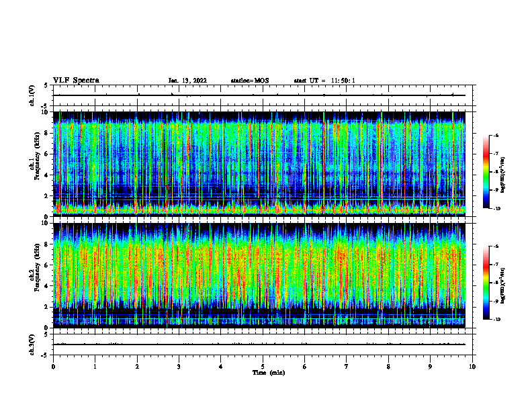
Task: Click the "7" tick on the time axis
Action: (347, 367)
